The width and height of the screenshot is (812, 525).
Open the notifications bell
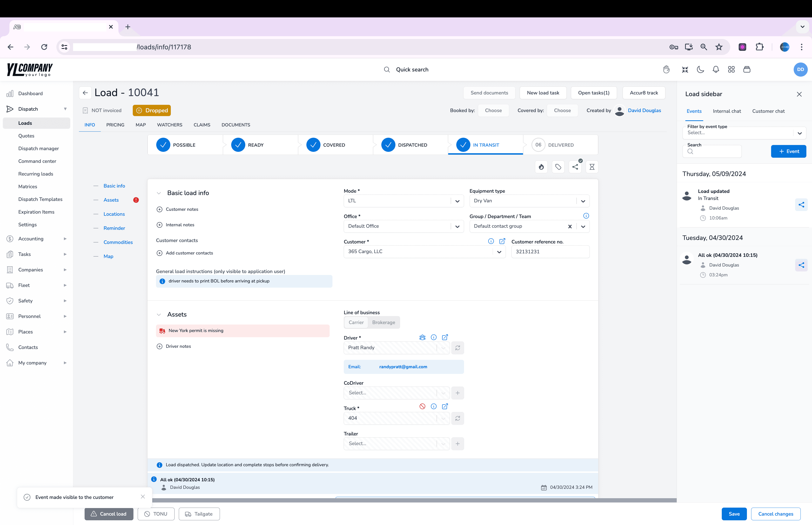pyautogui.click(x=716, y=70)
